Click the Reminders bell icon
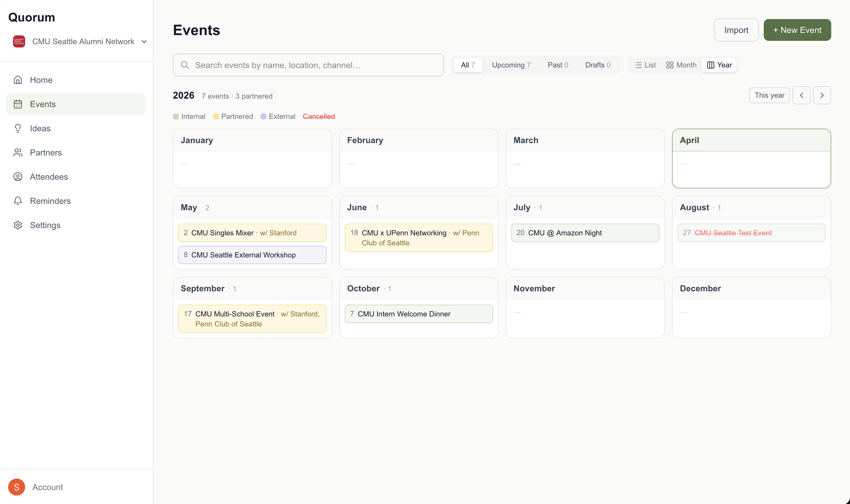Image resolution: width=850 pixels, height=504 pixels. coord(18,201)
